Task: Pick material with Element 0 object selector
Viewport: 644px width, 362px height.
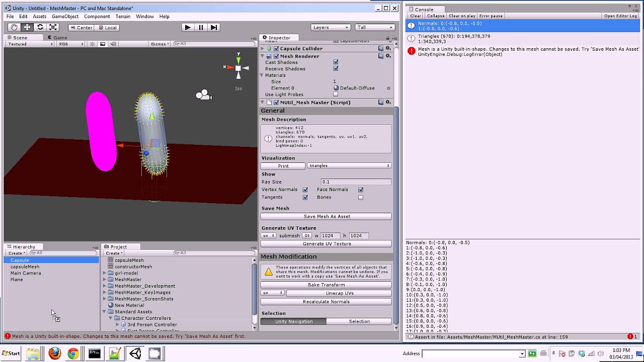Action: point(388,88)
